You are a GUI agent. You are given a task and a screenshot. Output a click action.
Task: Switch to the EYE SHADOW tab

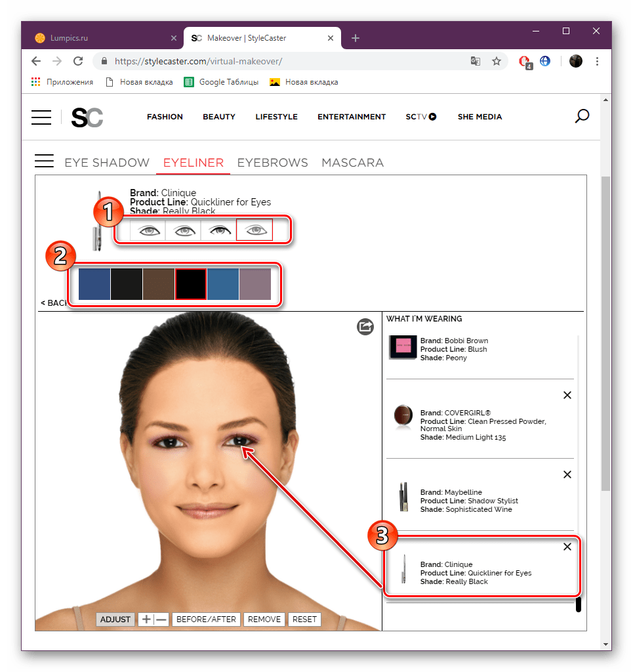pos(107,163)
